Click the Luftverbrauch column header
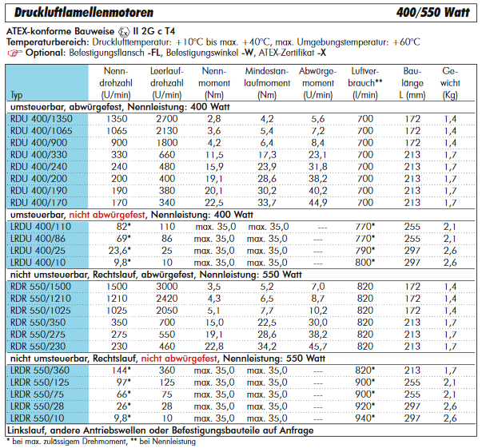The image size is (482, 448). click(365, 82)
